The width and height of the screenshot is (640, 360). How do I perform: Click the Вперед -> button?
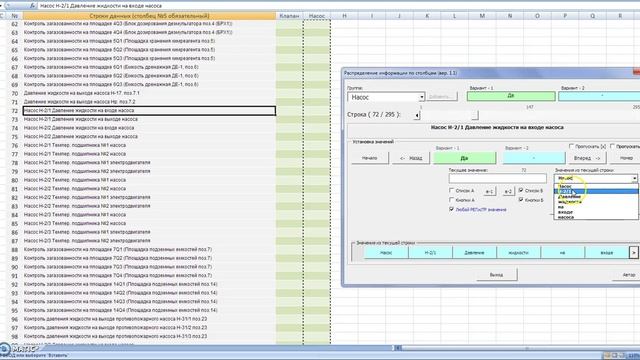pyautogui.click(x=587, y=158)
